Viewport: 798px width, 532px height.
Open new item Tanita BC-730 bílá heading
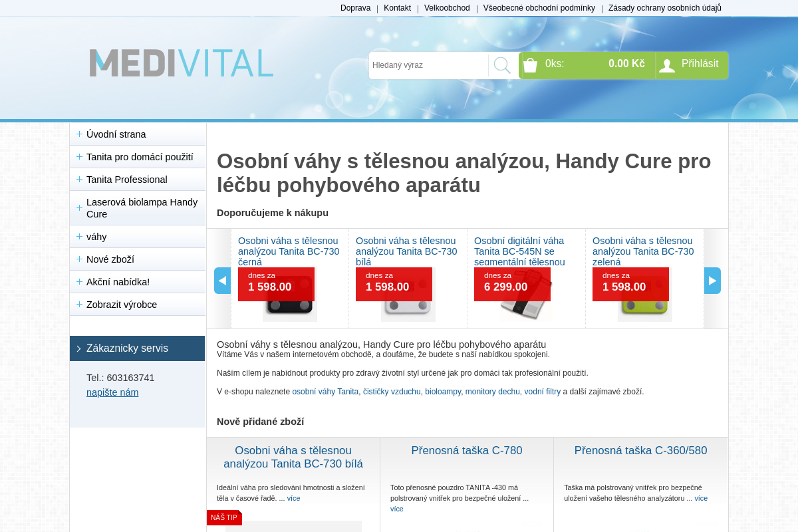click(293, 458)
